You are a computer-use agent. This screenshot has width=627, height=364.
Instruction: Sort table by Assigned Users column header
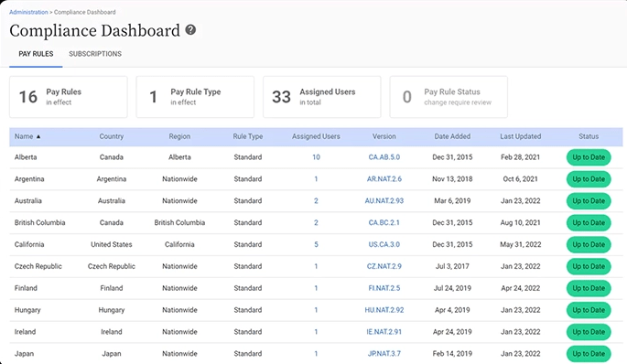coord(316,136)
